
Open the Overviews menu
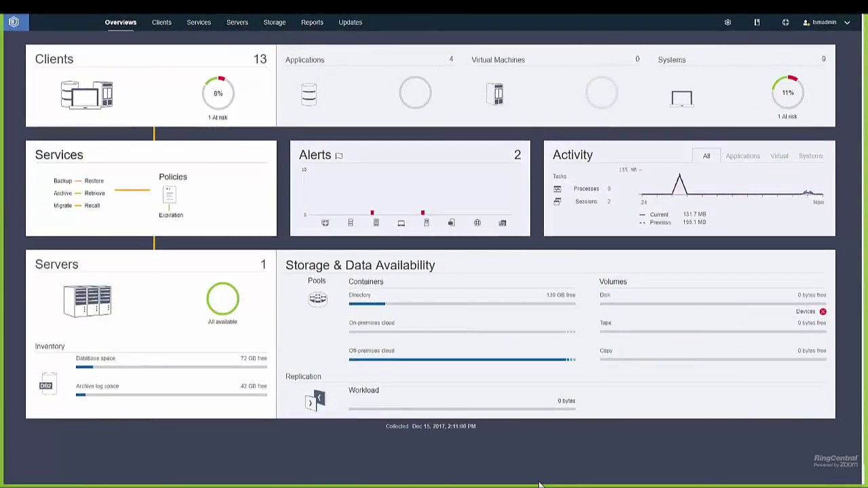click(121, 22)
